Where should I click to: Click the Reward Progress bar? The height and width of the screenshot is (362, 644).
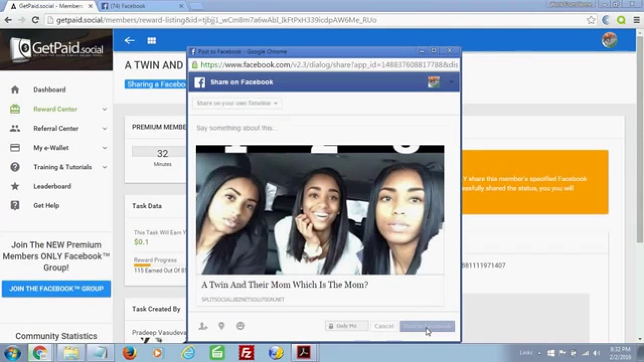pos(142,265)
